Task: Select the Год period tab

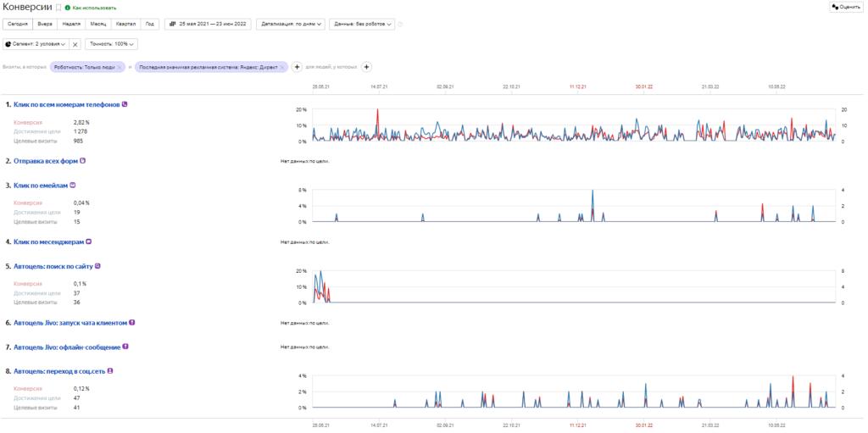Action: click(x=149, y=25)
